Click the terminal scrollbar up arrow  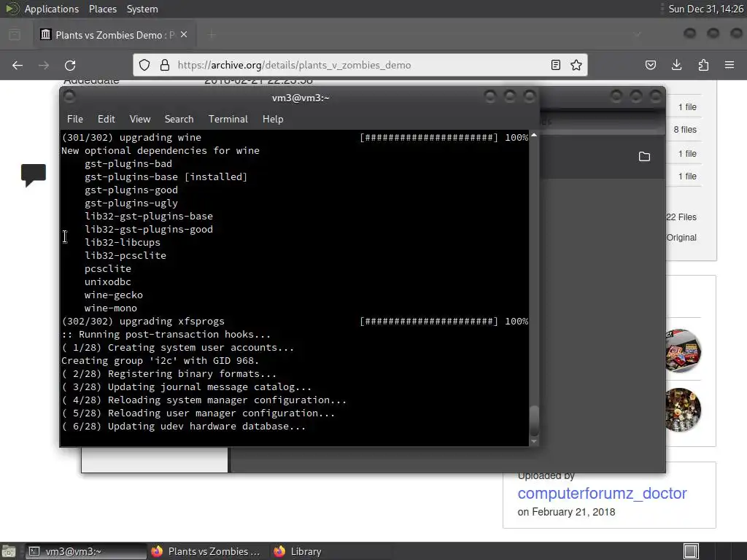tap(534, 136)
